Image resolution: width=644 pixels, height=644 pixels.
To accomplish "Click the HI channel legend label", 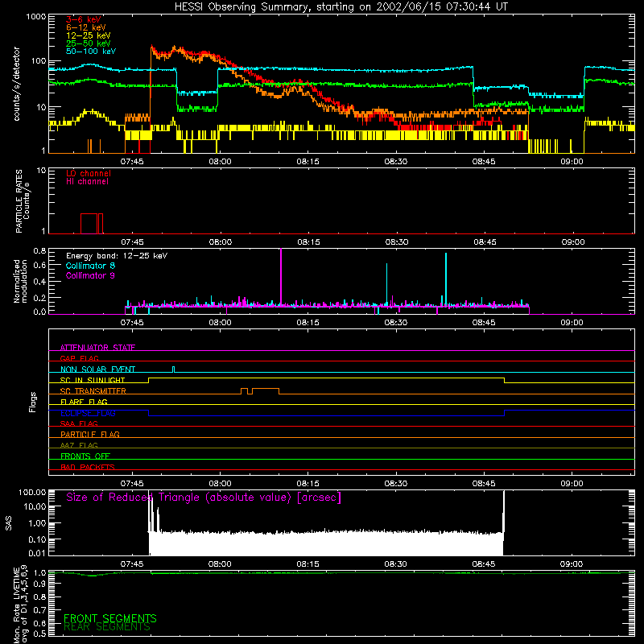I will pos(87,182).
